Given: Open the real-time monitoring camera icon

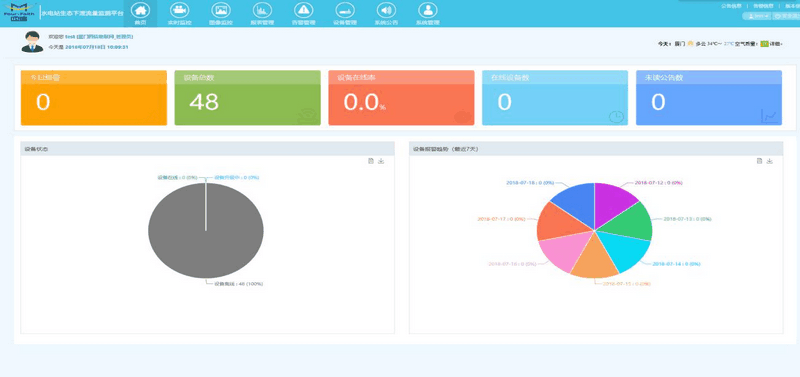Looking at the screenshot, I should tap(179, 10).
